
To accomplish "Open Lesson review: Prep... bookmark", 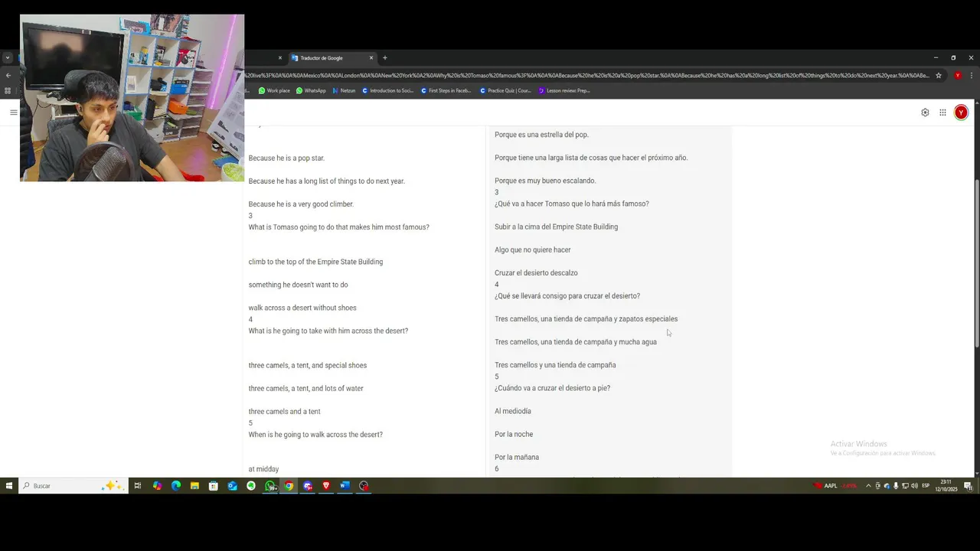I will (x=563, y=90).
